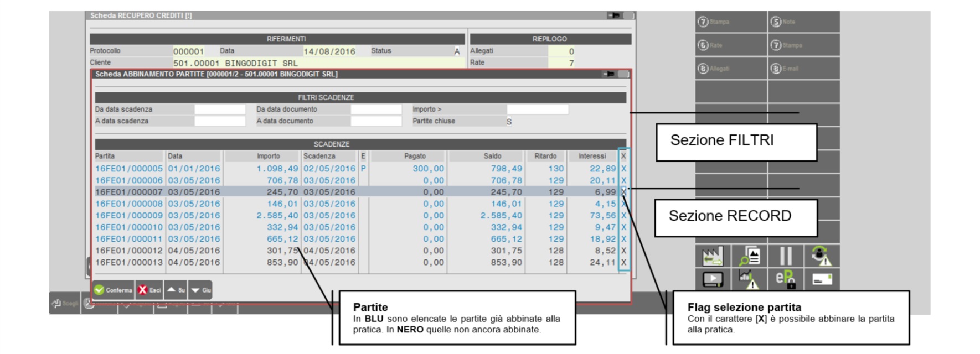The height and width of the screenshot is (354, 980).
Task: Toggle X flag for partita 16FE01/000013
Action: 623,262
